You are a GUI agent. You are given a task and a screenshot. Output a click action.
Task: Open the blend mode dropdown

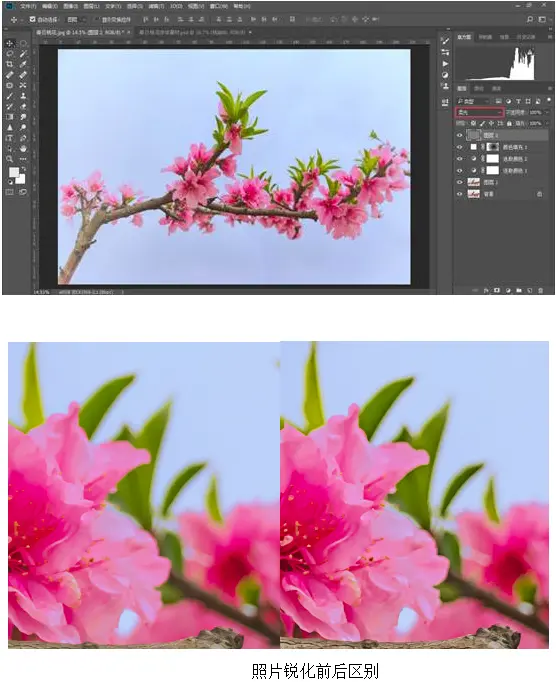point(480,113)
